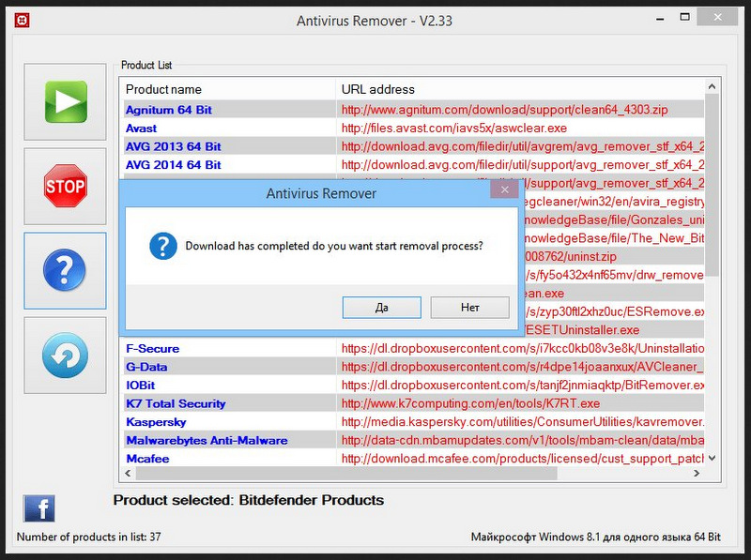Image resolution: width=751 pixels, height=560 pixels.
Task: Click the AVG 2013 avgrem remover URL
Action: click(523, 146)
